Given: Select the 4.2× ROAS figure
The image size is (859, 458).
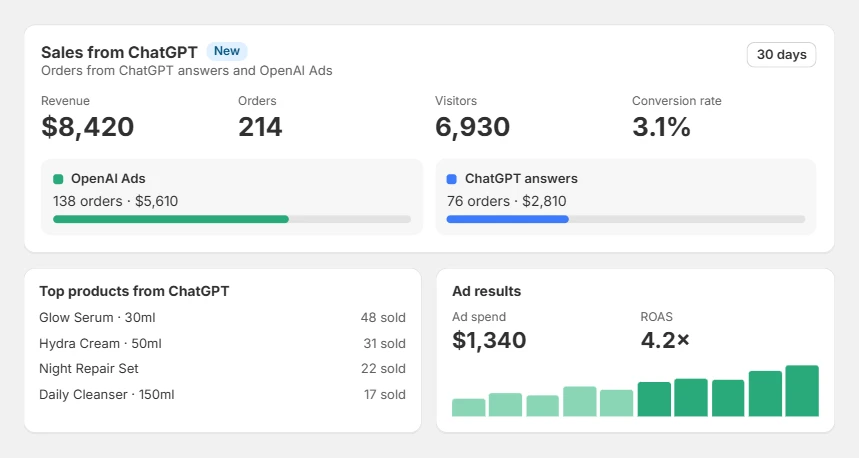Looking at the screenshot, I should 665,340.
